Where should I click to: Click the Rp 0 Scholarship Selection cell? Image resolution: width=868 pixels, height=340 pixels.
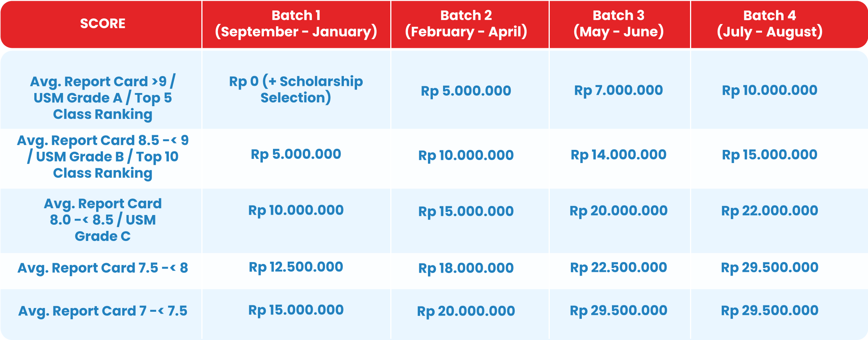click(296, 90)
